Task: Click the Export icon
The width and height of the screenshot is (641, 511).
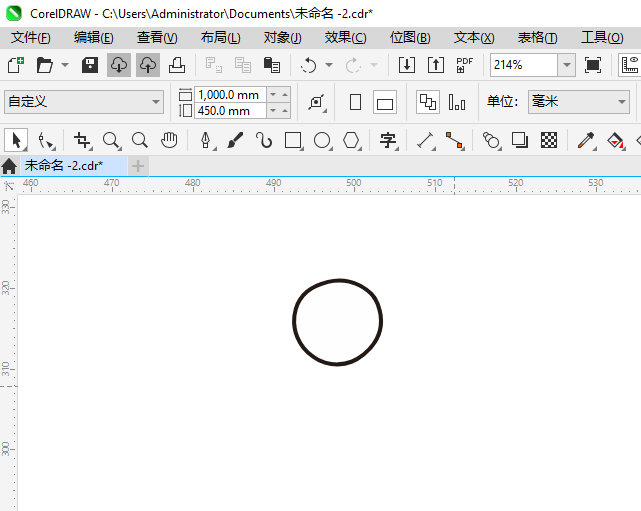Action: pyautogui.click(x=436, y=65)
